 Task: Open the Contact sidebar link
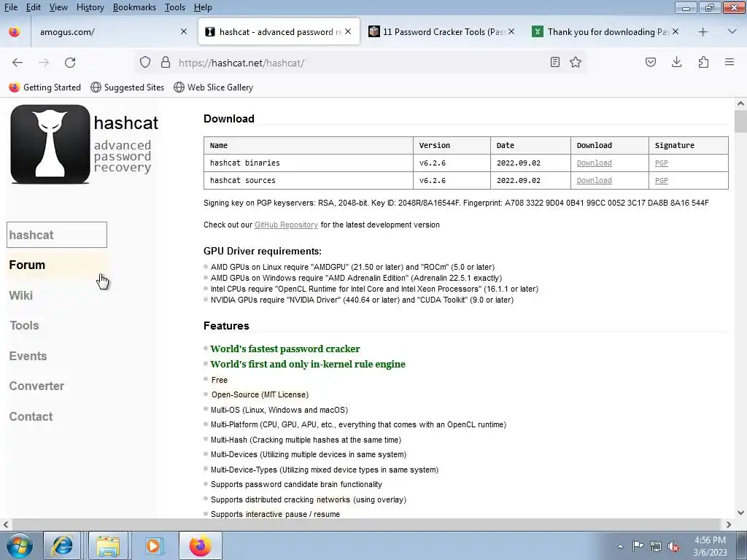tap(31, 416)
